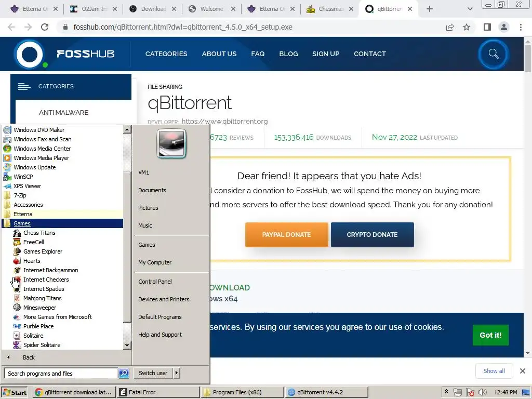Open Categories in FossHub navigation
The height and width of the screenshot is (399, 532).
tap(166, 54)
